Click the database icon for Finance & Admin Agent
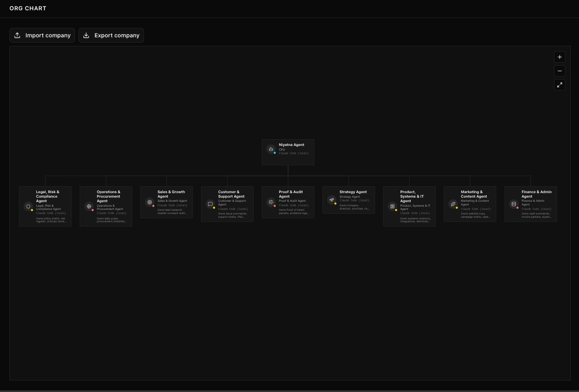Image resolution: width=579 pixels, height=392 pixels. point(514,204)
